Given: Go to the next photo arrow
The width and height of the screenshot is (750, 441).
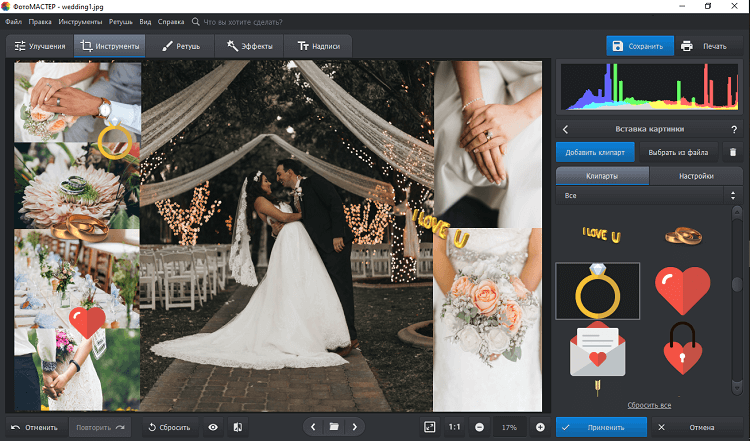Looking at the screenshot, I should click(x=354, y=427).
